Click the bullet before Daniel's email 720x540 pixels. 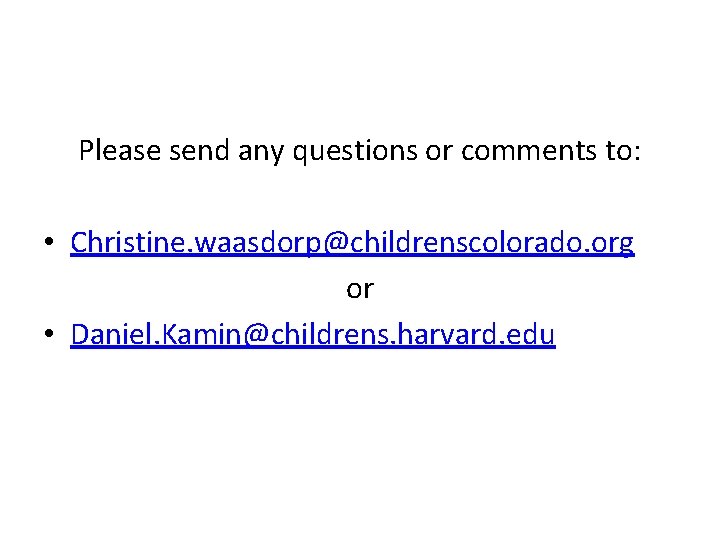pyautogui.click(x=48, y=336)
